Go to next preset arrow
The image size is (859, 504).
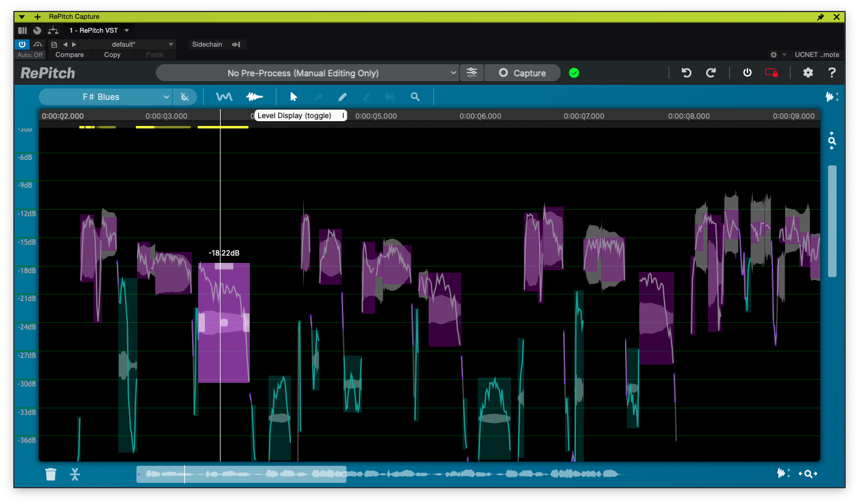coord(74,44)
